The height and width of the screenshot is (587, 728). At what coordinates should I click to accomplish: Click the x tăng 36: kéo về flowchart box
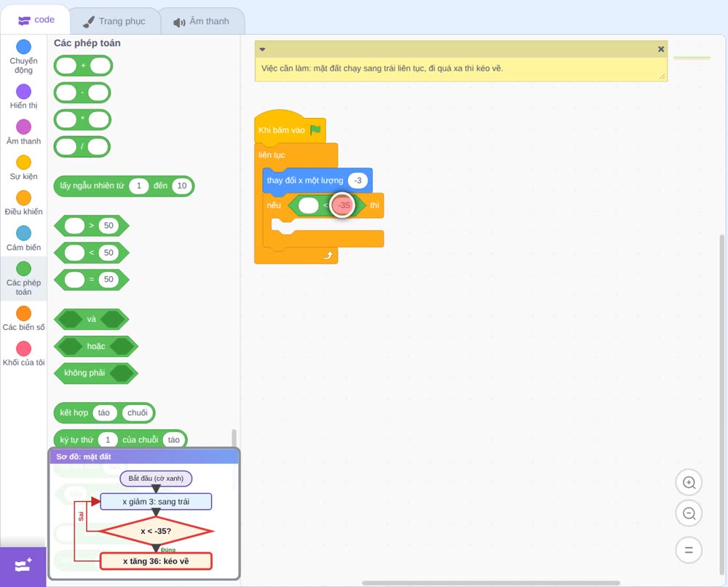click(x=156, y=561)
